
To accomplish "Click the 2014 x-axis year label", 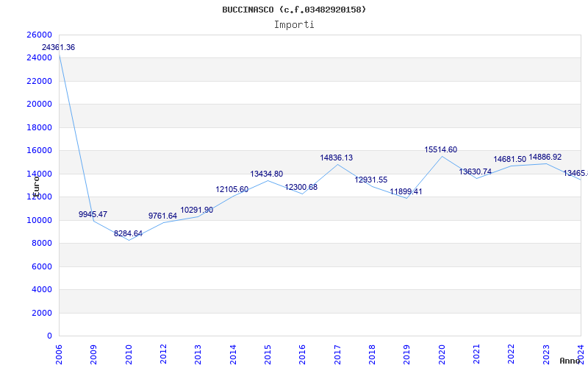I will 233,354.
